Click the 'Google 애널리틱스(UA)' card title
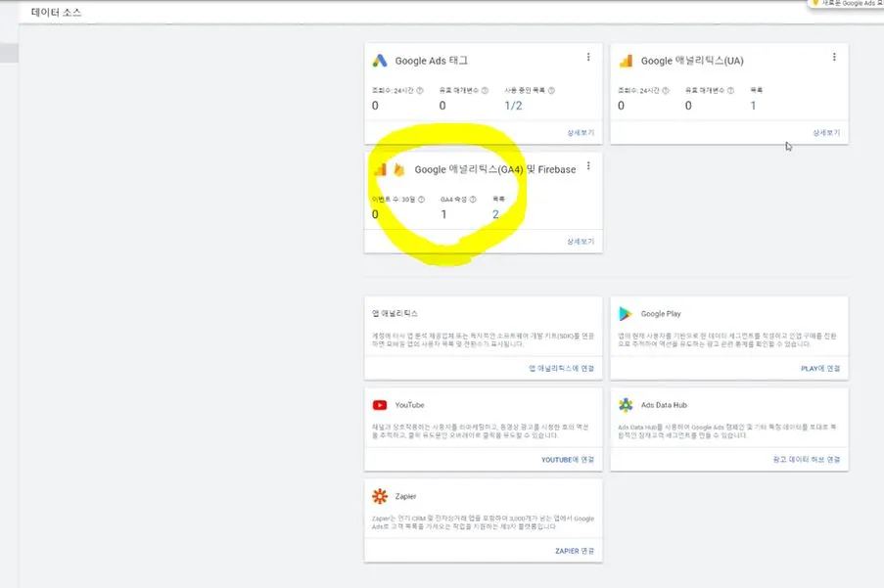The width and height of the screenshot is (884, 588). pyautogui.click(x=692, y=61)
